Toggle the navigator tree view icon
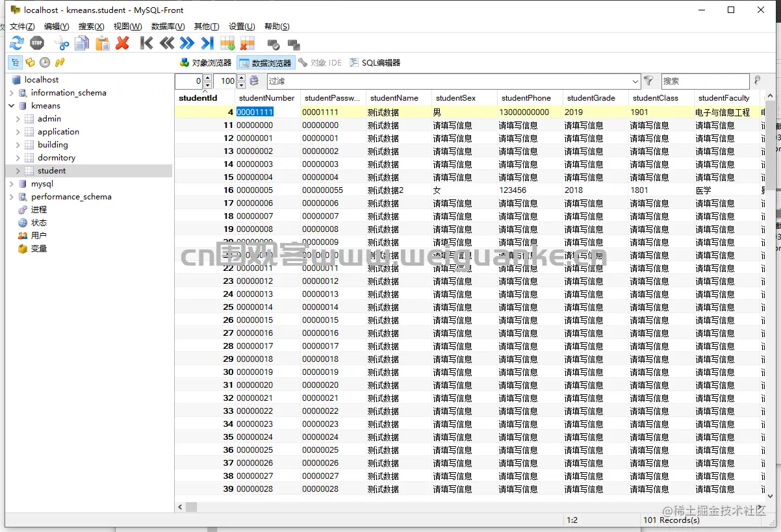The image size is (781, 532). (14, 62)
